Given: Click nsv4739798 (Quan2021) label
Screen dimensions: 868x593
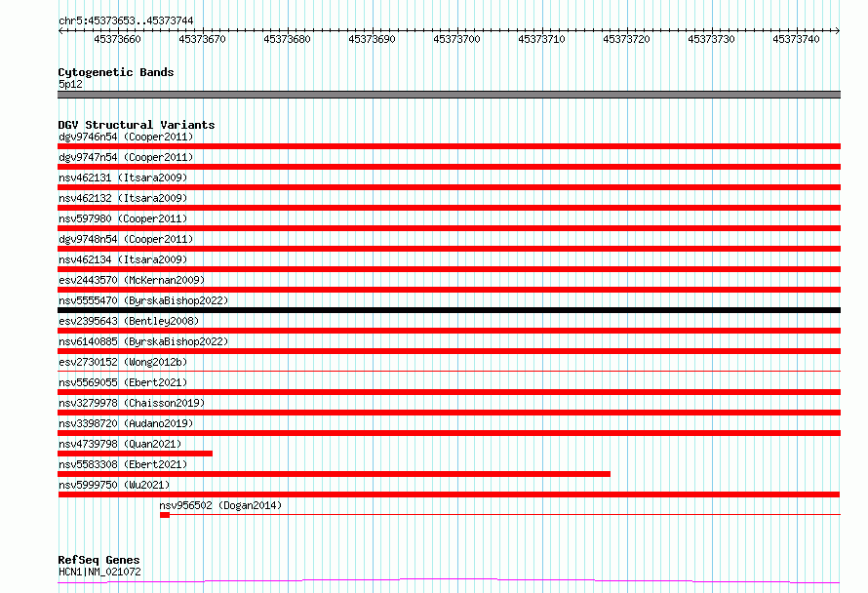Looking at the screenshot, I should [120, 444].
